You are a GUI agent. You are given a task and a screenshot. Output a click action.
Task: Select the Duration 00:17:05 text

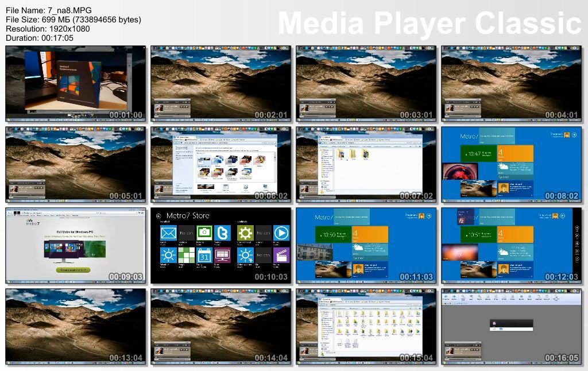coord(40,38)
